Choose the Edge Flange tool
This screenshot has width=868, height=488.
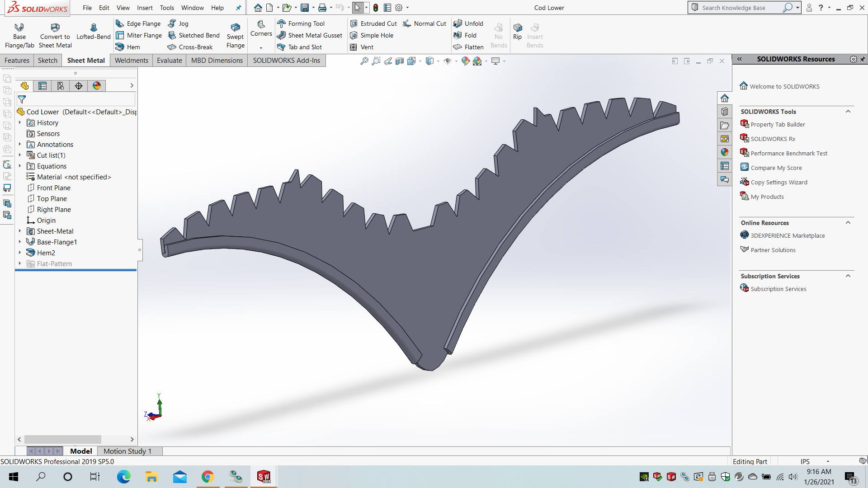coord(138,23)
